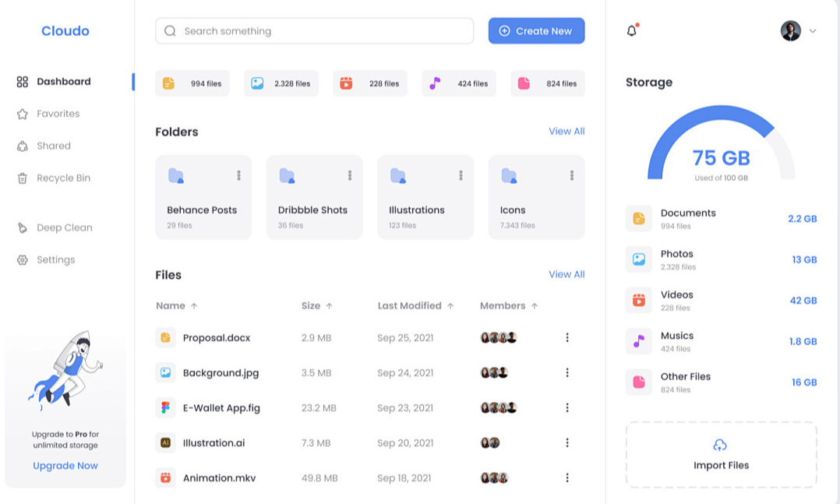The width and height of the screenshot is (840, 504).
Task: Sort files by Last Modified column
Action: (x=415, y=305)
